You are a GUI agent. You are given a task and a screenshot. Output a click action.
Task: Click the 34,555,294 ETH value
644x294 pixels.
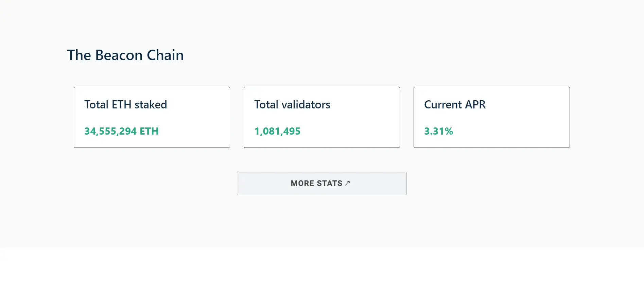(121, 131)
